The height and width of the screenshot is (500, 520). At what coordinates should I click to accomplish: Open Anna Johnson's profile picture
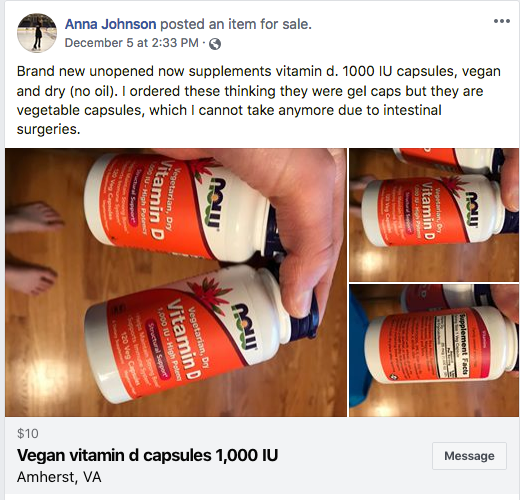click(37, 33)
